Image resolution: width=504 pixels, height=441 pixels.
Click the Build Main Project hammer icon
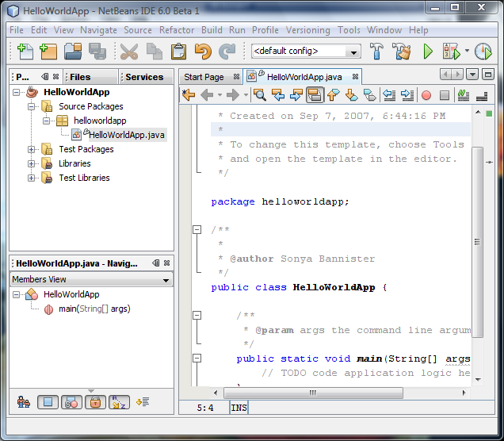point(376,52)
